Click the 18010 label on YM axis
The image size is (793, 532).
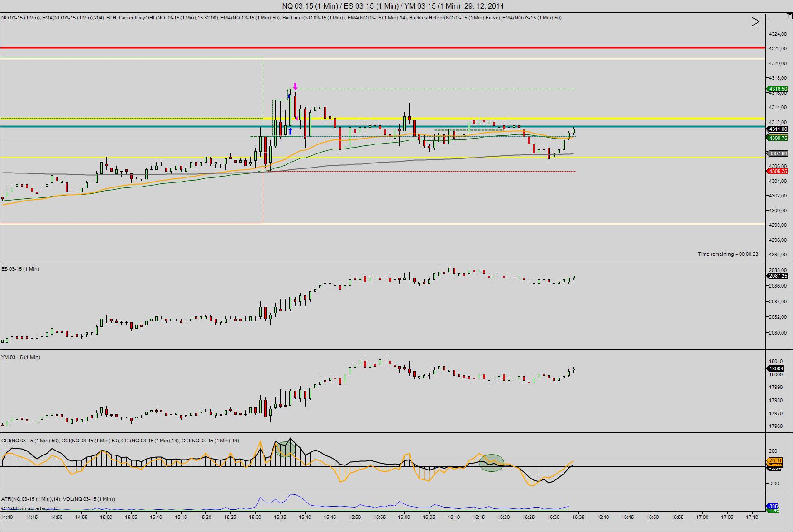pos(776,361)
